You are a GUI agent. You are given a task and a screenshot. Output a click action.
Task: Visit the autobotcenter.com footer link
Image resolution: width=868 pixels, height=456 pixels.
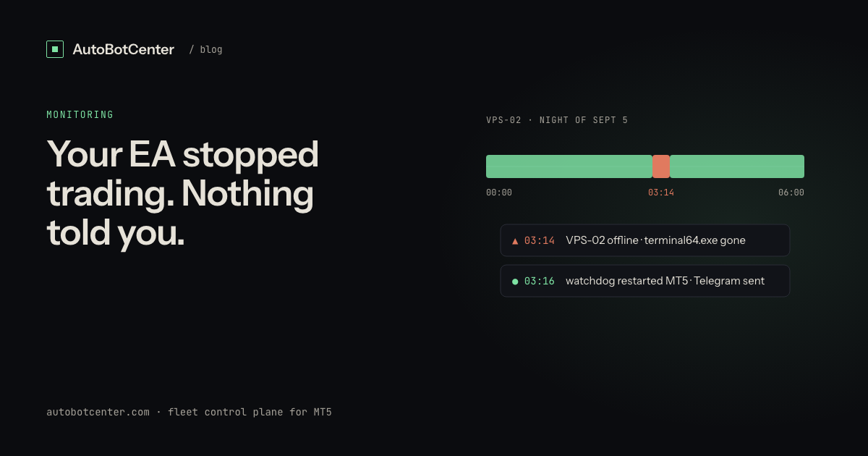pyautogui.click(x=98, y=412)
